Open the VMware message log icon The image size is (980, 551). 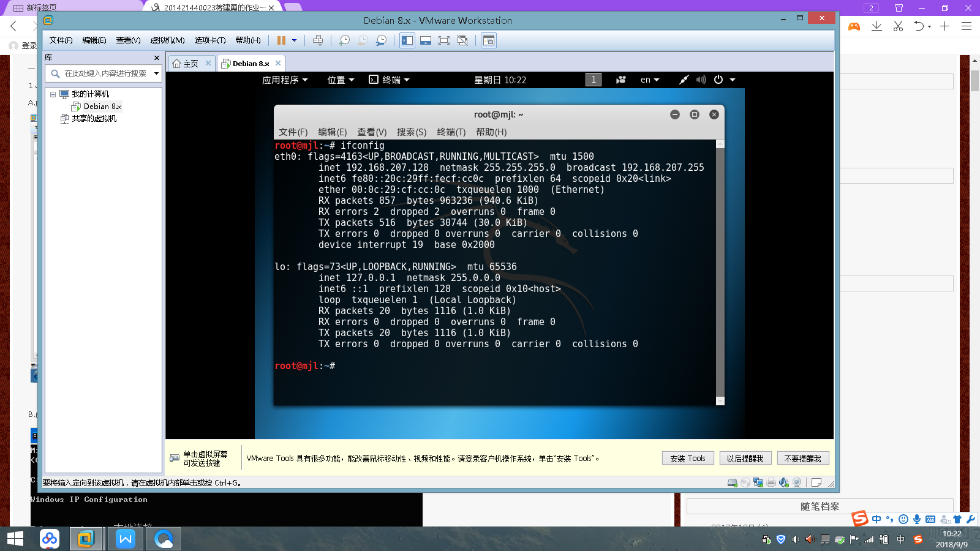click(x=816, y=482)
